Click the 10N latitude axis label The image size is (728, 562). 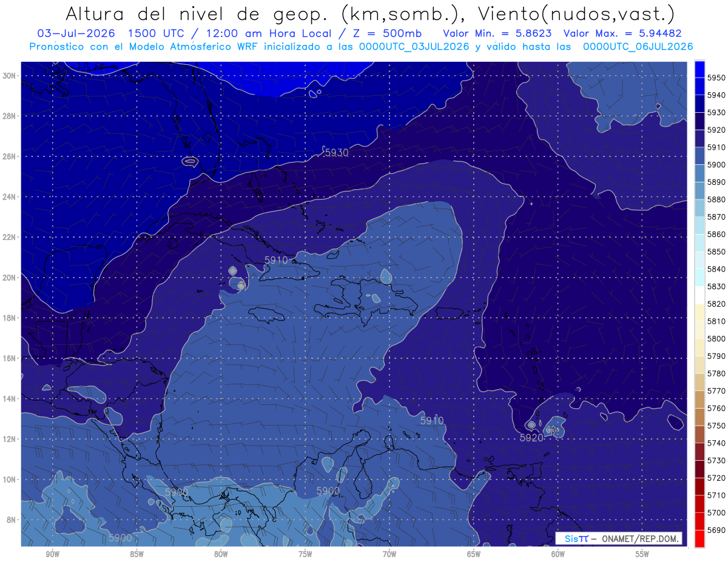(9, 480)
